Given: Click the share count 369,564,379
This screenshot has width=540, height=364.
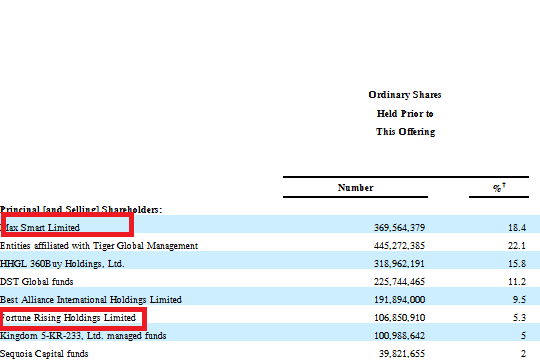Looking at the screenshot, I should (x=399, y=228).
